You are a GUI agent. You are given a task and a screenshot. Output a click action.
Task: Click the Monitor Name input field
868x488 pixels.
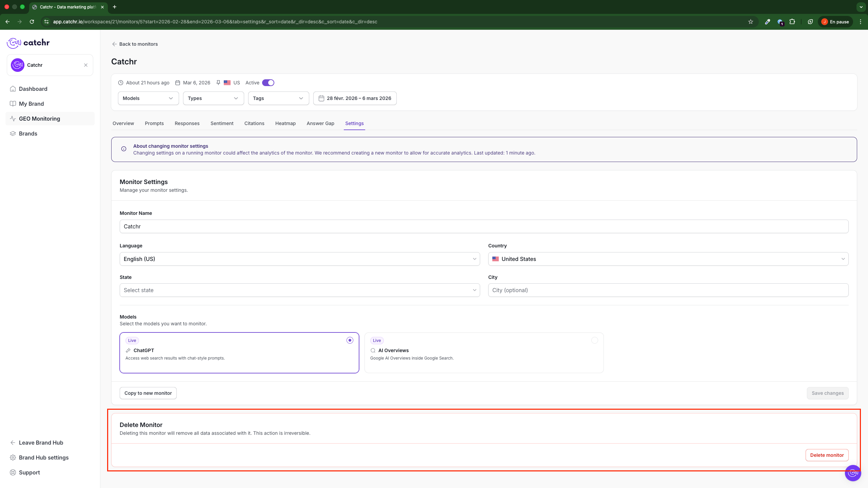point(484,226)
